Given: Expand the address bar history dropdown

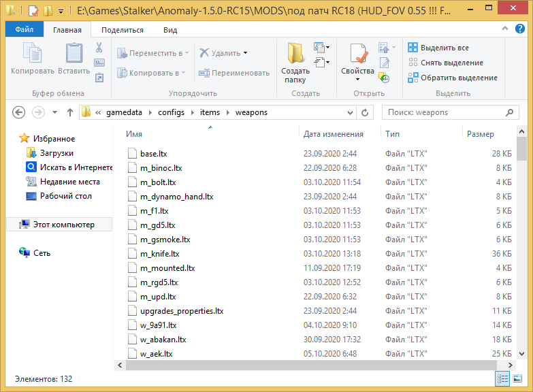Looking at the screenshot, I should coord(350,112).
